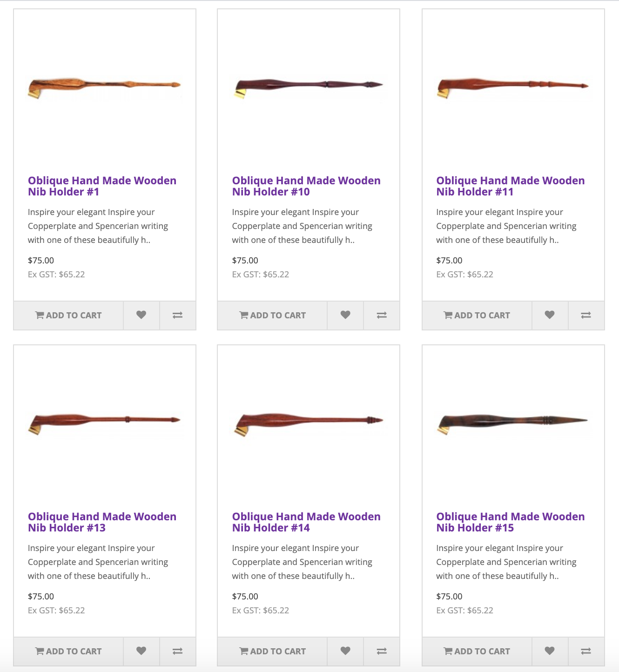The height and width of the screenshot is (672, 619).
Task: Compare Nib Holder #15 product
Action: click(586, 651)
